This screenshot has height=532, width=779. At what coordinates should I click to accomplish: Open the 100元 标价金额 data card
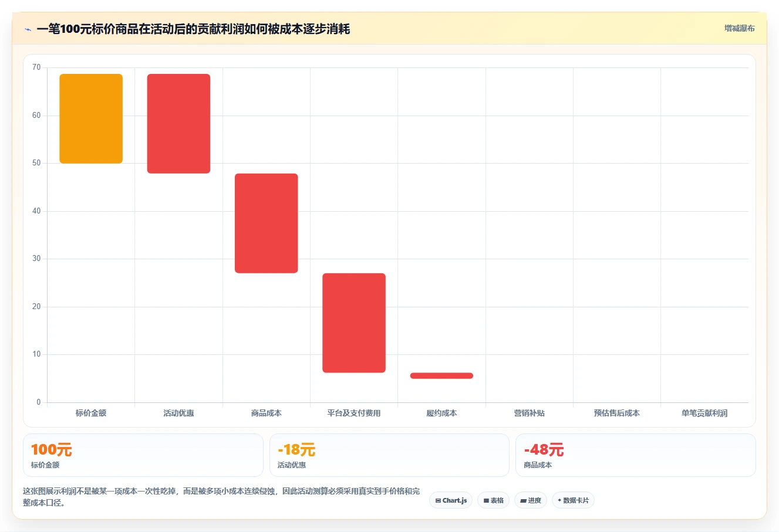coord(143,455)
